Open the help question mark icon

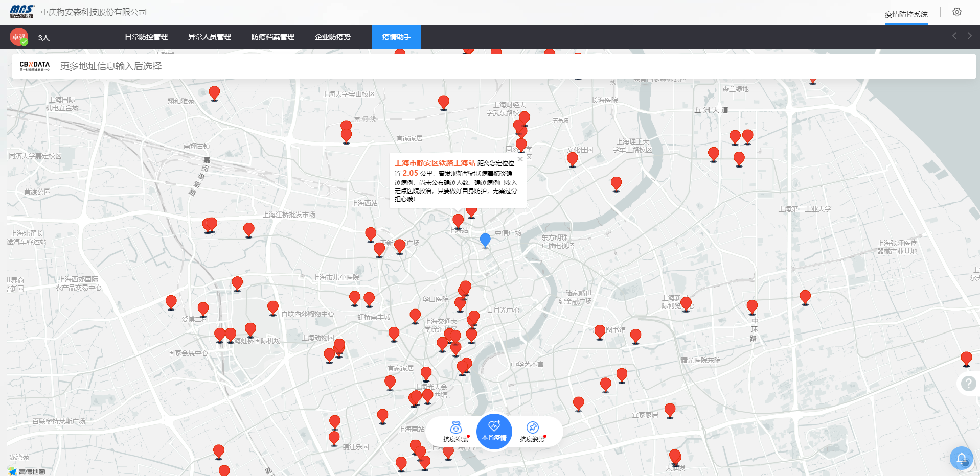968,383
